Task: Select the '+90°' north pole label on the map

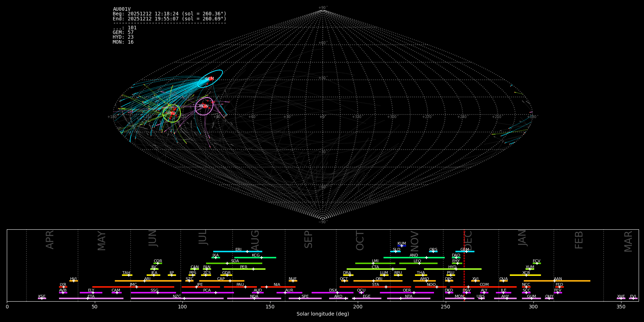Action: click(323, 8)
